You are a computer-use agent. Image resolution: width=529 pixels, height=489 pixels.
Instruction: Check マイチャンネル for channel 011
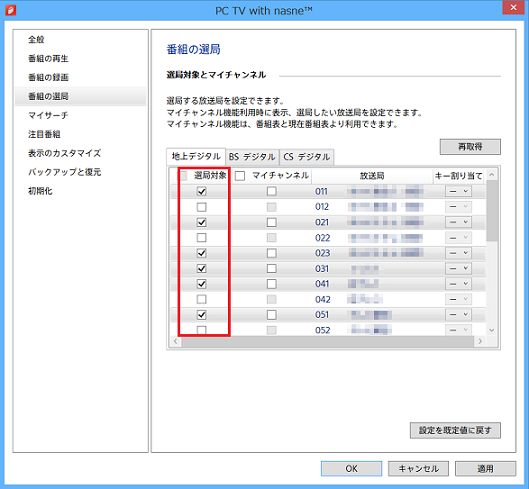pyautogui.click(x=272, y=191)
